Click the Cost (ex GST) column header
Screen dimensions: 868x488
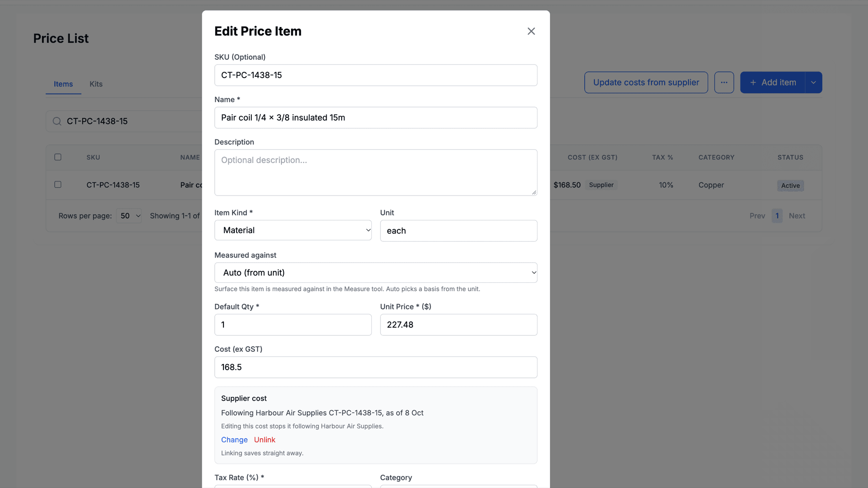point(592,157)
